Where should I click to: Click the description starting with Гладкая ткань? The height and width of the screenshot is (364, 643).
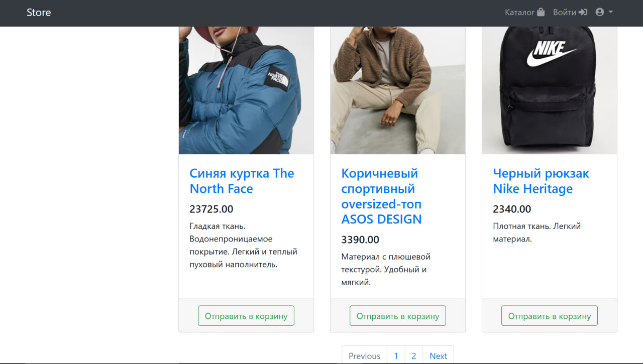click(244, 245)
